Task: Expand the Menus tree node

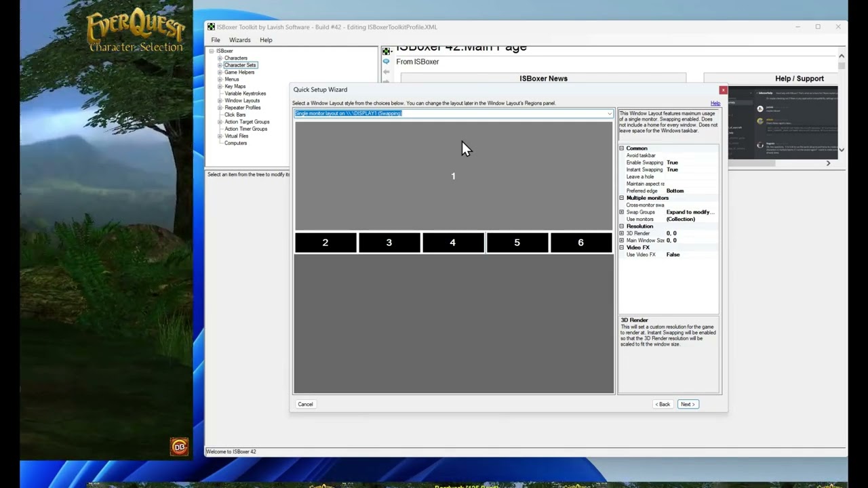Action: tap(220, 79)
